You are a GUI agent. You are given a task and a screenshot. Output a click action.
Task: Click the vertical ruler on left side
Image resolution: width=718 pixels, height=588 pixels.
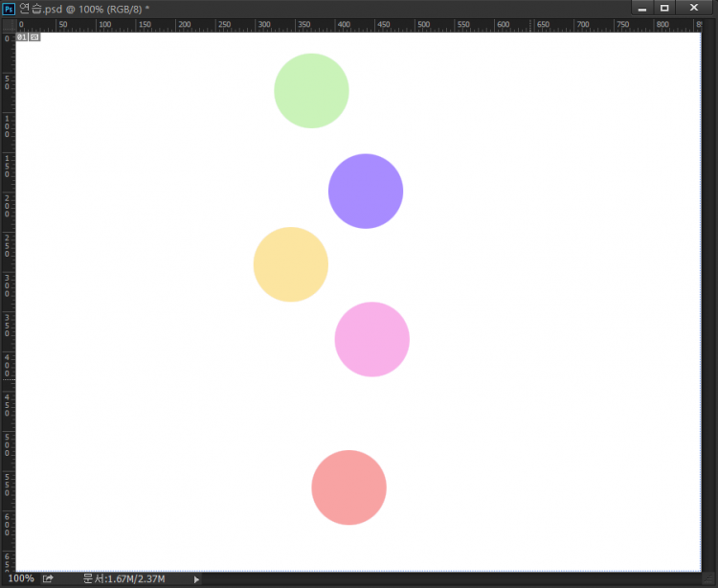click(x=8, y=287)
